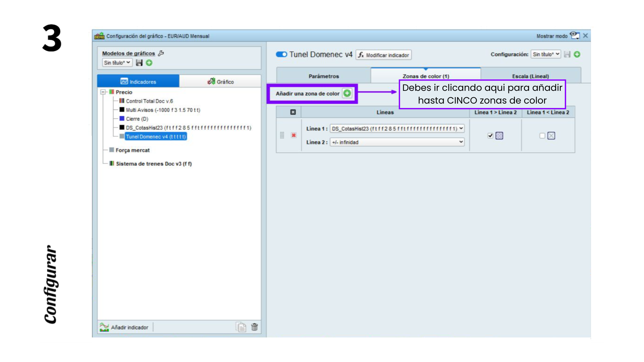This screenshot has height=362, width=644.
Task: Uncheck the Línea 1 > Línea 2 checkbox
Action: (490, 136)
